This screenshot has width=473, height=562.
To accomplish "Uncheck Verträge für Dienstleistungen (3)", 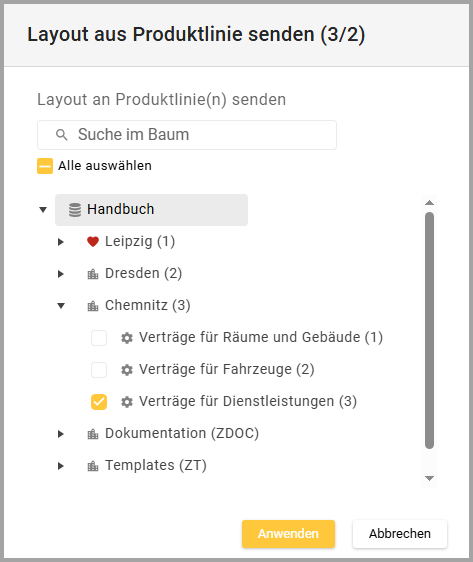I will (x=99, y=402).
